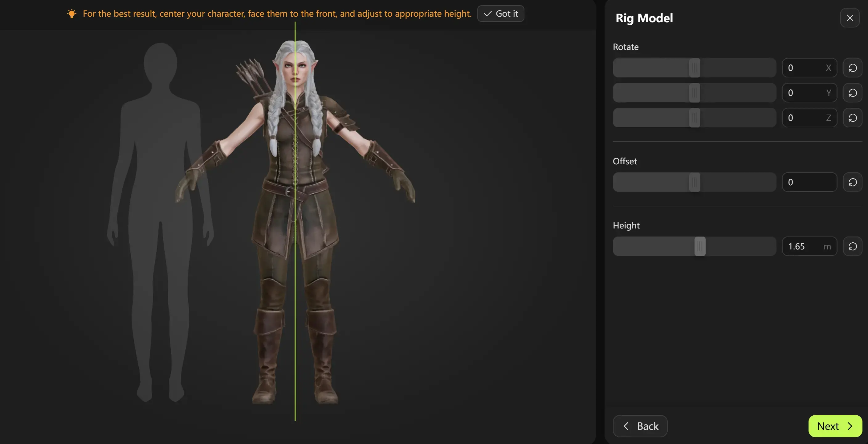Viewport: 868px width, 444px height.
Task: Click the Rotate Z slider handle
Action: [695, 118]
